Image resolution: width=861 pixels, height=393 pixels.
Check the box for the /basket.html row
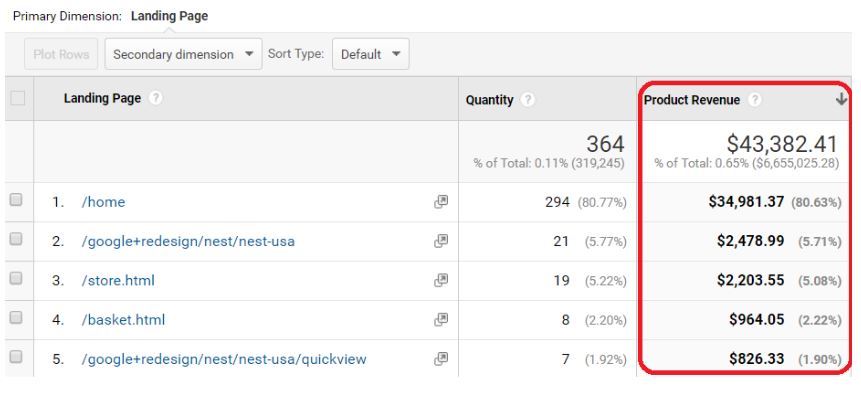(x=16, y=317)
